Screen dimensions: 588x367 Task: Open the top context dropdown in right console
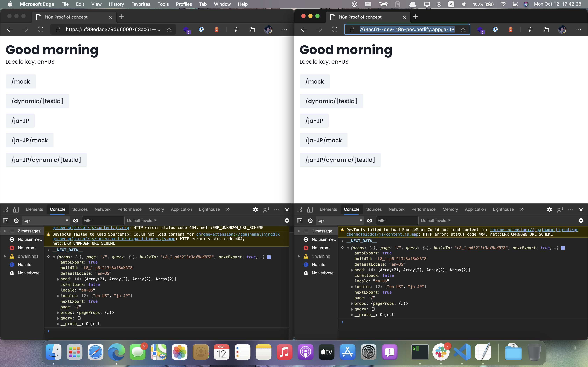click(x=339, y=221)
